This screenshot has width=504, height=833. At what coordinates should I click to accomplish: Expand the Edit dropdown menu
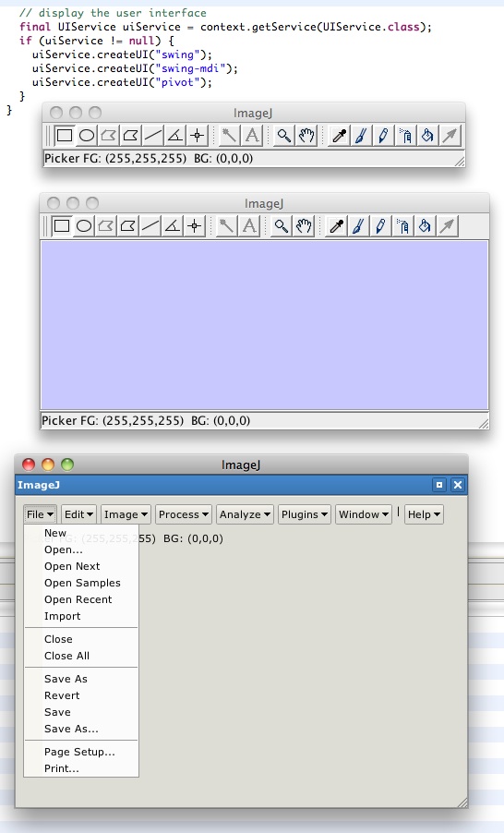tap(78, 514)
